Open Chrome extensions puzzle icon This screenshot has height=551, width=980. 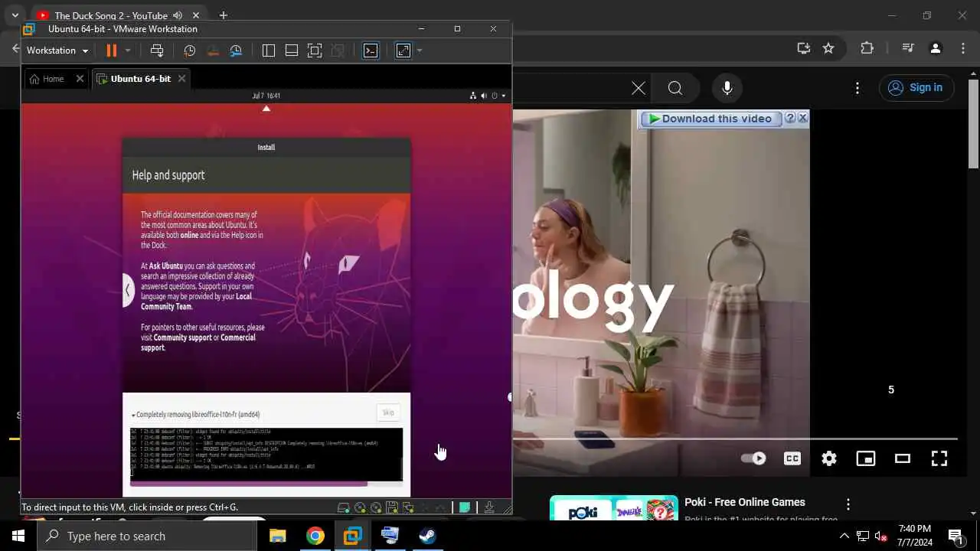pos(867,48)
